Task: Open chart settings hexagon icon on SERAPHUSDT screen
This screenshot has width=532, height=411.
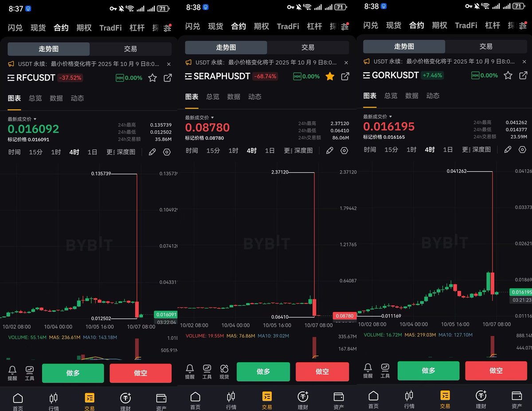Action: tap(344, 151)
